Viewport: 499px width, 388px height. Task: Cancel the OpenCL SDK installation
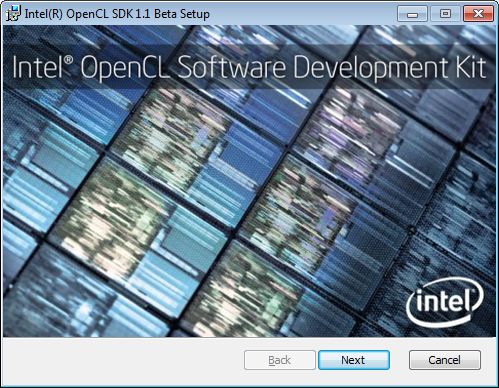coord(445,360)
